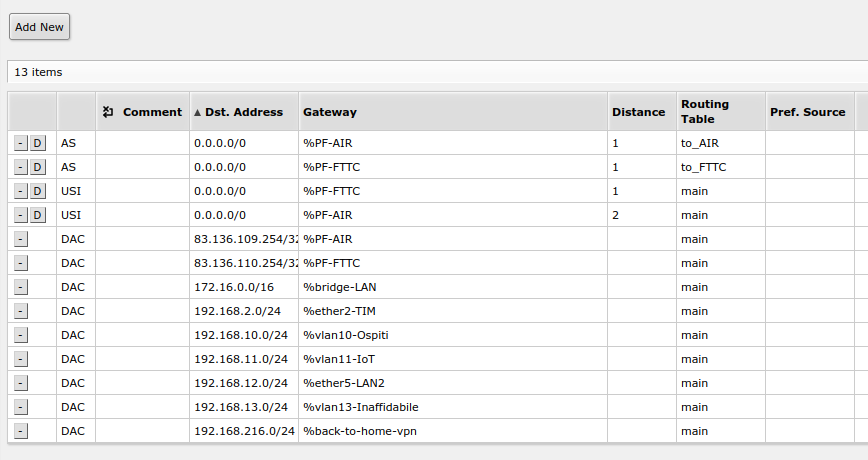Sort by the Dst. Address column header
This screenshot has height=460, width=868.
(x=244, y=112)
